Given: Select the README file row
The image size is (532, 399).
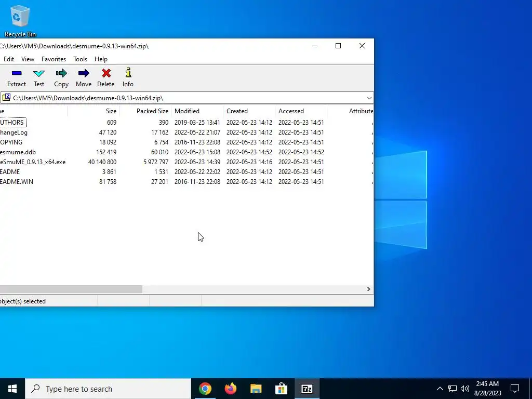Looking at the screenshot, I should coord(187,171).
